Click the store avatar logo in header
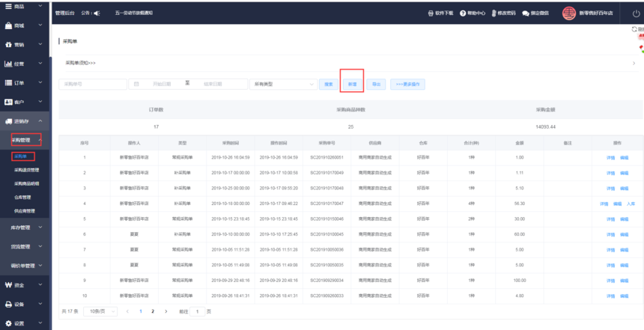 click(x=569, y=13)
